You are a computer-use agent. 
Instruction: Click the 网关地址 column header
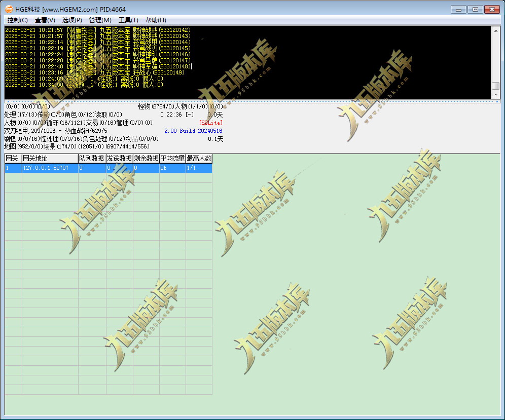[x=50, y=159]
